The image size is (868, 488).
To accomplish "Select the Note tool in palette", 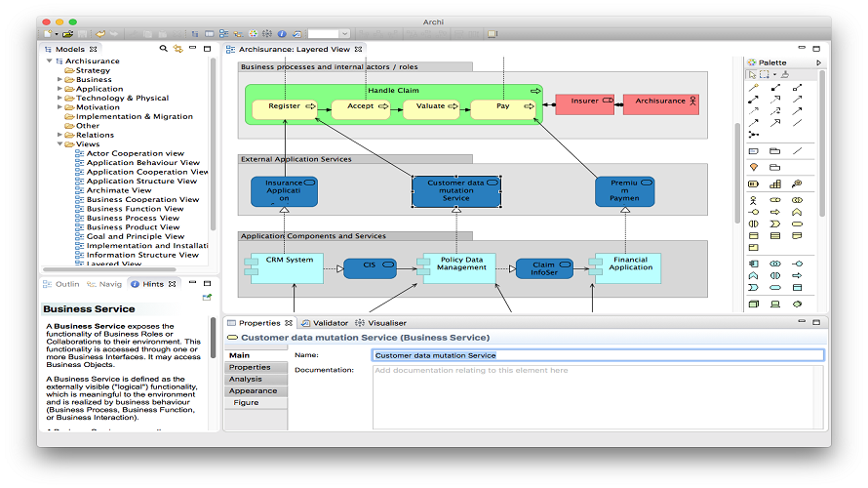I will coord(753,150).
